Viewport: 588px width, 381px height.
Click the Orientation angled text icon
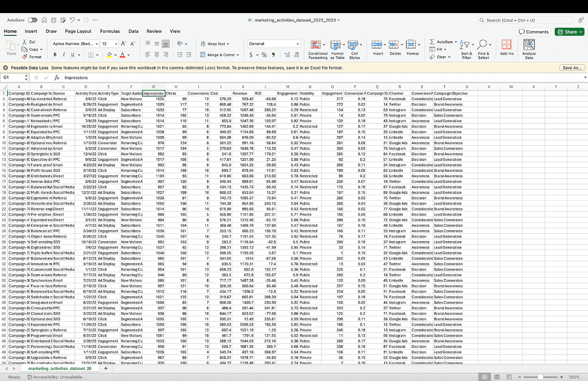point(180,44)
